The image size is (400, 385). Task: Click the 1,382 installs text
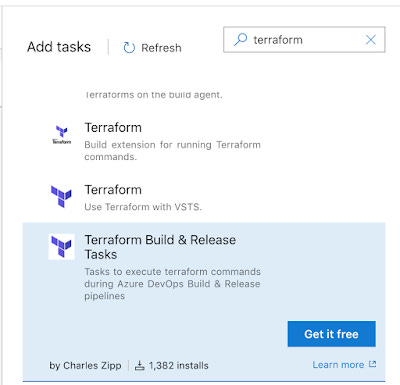click(x=179, y=366)
